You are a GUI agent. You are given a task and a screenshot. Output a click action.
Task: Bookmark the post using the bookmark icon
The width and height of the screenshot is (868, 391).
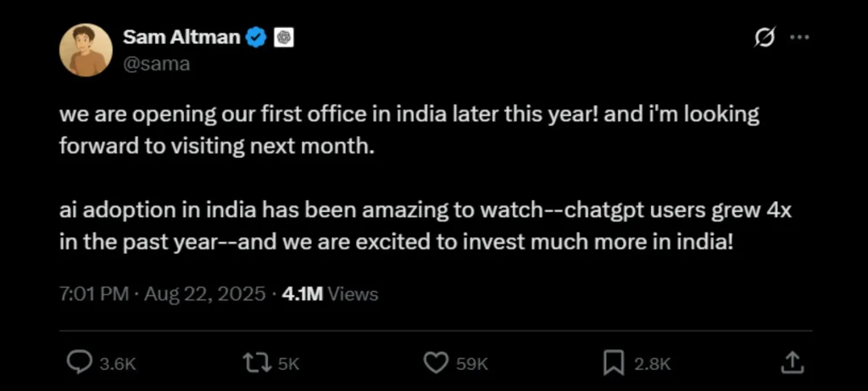(613, 363)
